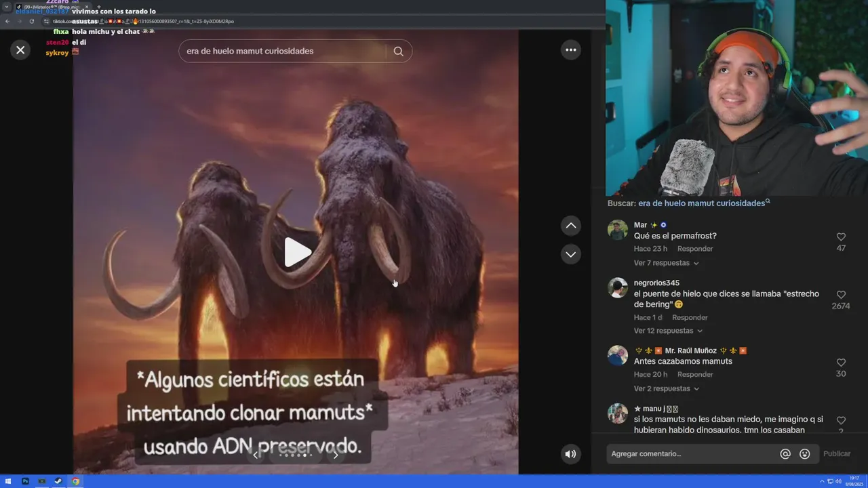Click the browser forward arrow
Screen dimensions: 868x488
point(19,21)
